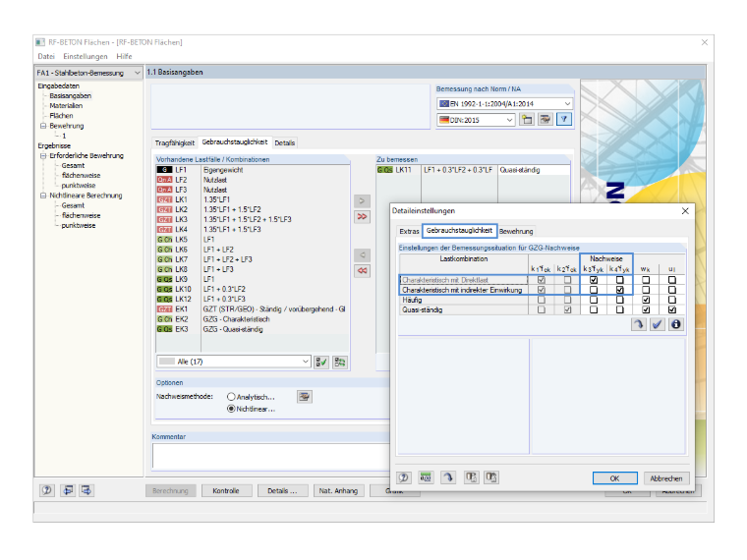Switch to the Details tab in the main window
Viewport: 747px width, 560px height.
click(284, 142)
